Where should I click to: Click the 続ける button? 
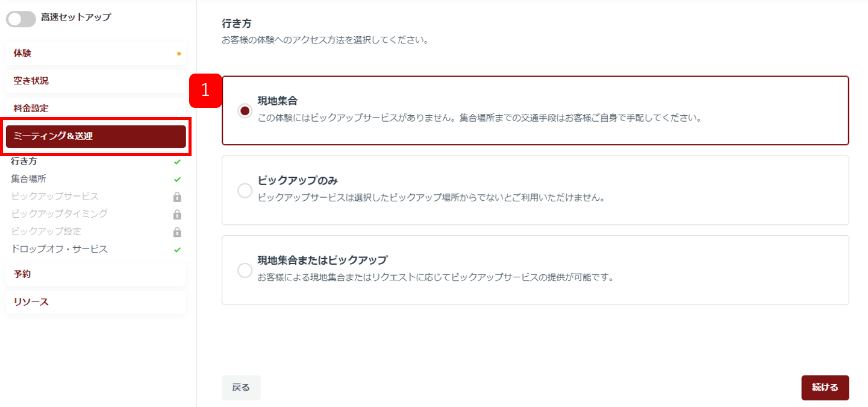tap(825, 388)
